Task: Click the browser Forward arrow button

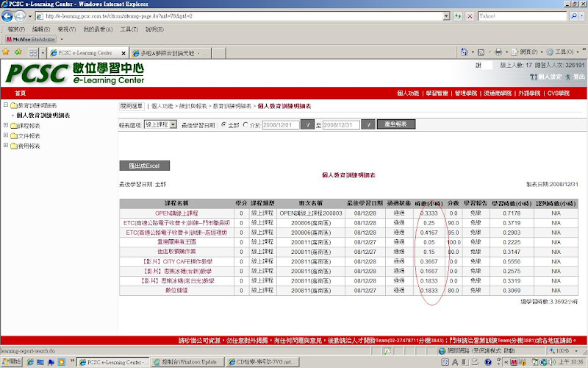Action: 20,16
